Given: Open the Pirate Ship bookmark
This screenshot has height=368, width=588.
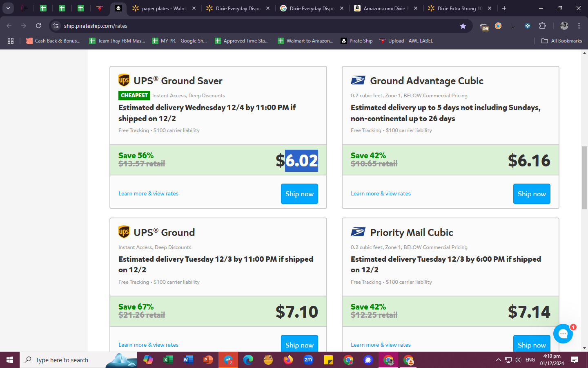Looking at the screenshot, I should point(356,41).
